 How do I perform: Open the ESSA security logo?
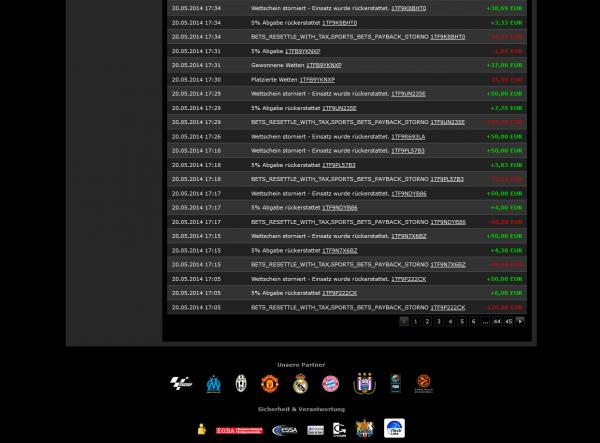284,430
